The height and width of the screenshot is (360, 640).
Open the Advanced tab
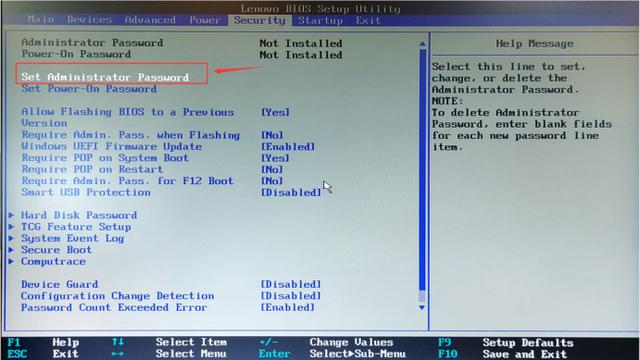(150, 20)
